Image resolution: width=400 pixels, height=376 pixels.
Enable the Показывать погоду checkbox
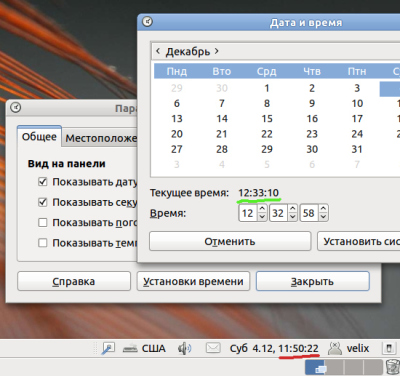(x=43, y=222)
